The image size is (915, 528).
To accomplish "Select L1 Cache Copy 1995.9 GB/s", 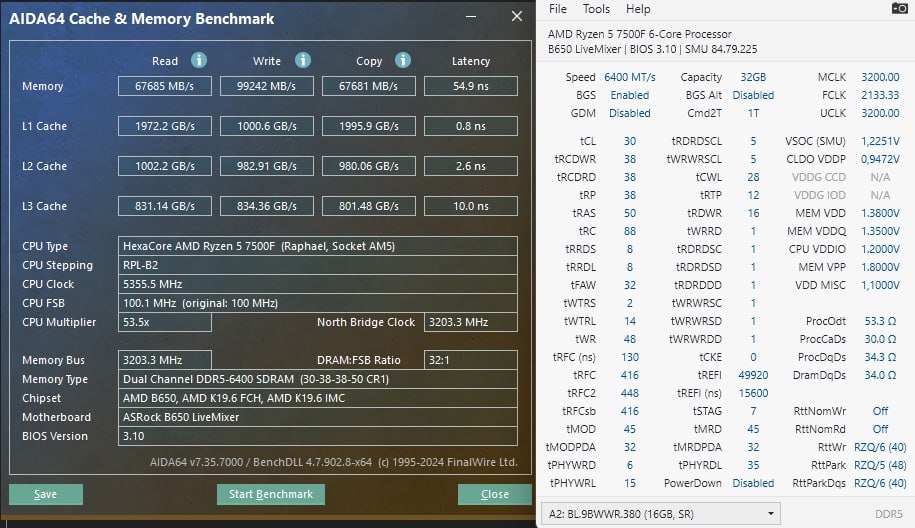I will coord(369,126).
